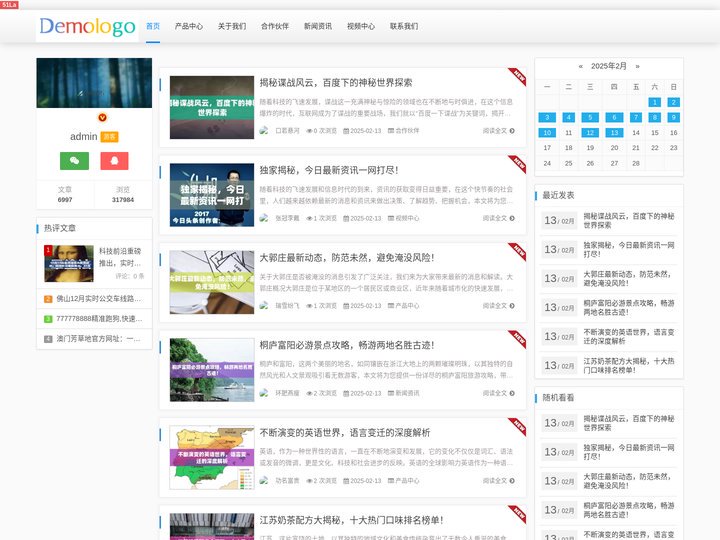Click 阅读全文 arrow for 独家揭秘 article
This screenshot has width=720, height=540.
(512, 218)
